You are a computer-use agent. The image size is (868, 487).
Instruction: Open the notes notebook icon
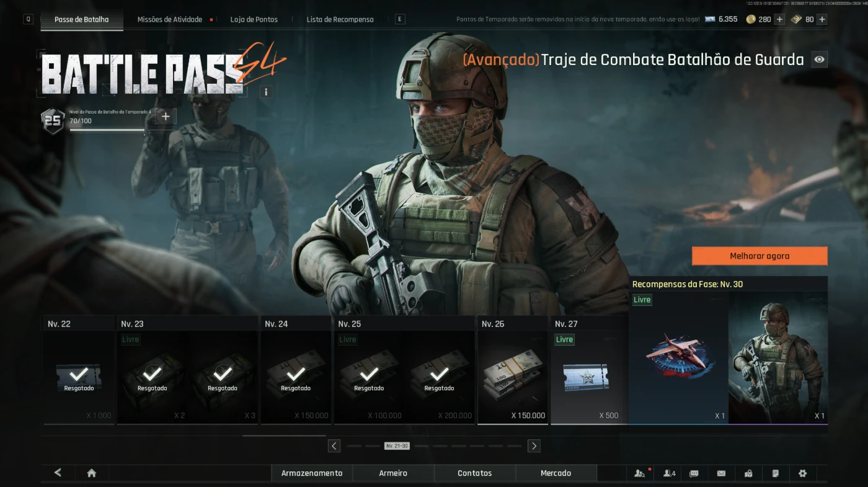[775, 473]
